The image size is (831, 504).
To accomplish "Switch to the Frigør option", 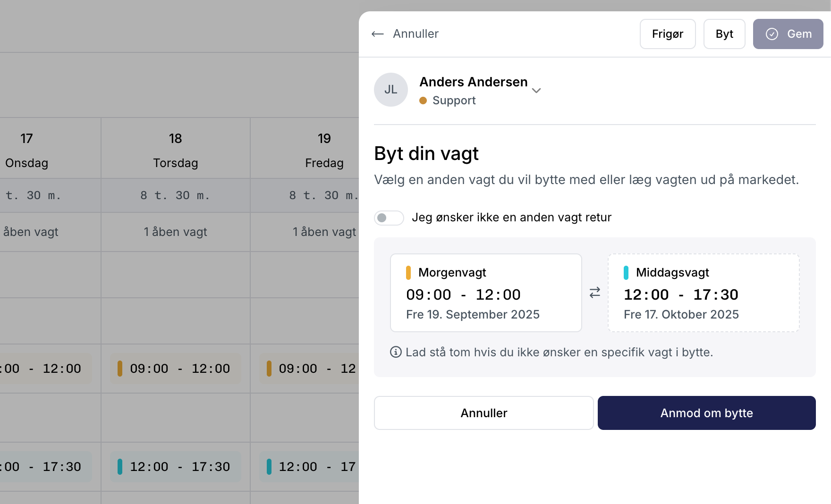I will pyautogui.click(x=667, y=34).
